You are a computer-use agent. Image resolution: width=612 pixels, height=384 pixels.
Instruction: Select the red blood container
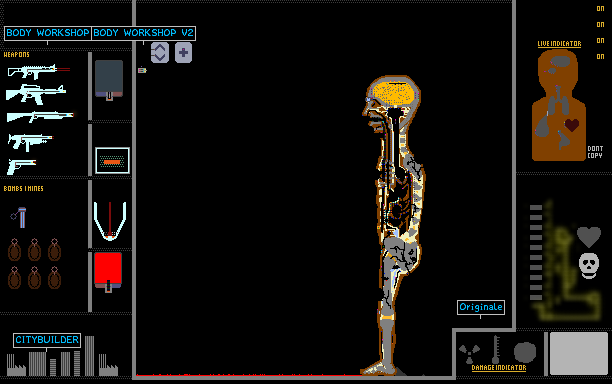click(108, 272)
